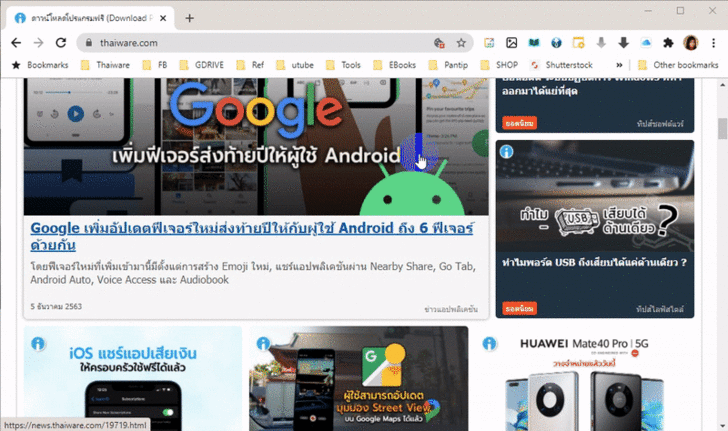Open the blue cloud extension icon
Screen dimensions: 728x431
[646, 43]
